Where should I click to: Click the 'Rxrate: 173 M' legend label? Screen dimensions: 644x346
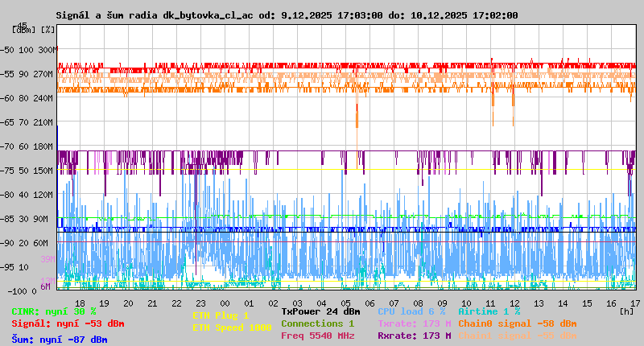(x=415, y=336)
